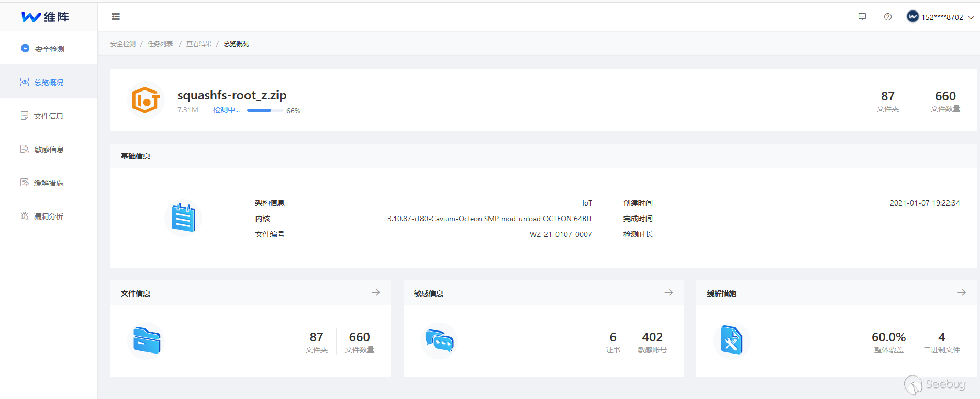The image size is (980, 399).
Task: Click the 文件信息 card heading
Action: (x=136, y=293)
